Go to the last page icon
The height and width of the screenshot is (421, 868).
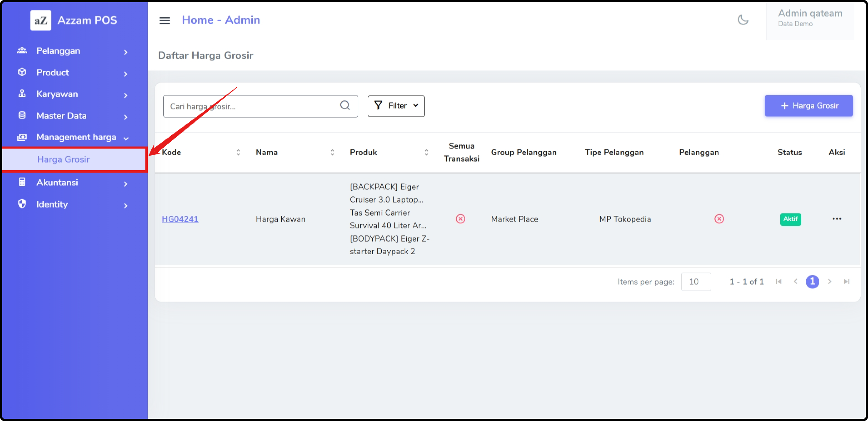pos(846,282)
